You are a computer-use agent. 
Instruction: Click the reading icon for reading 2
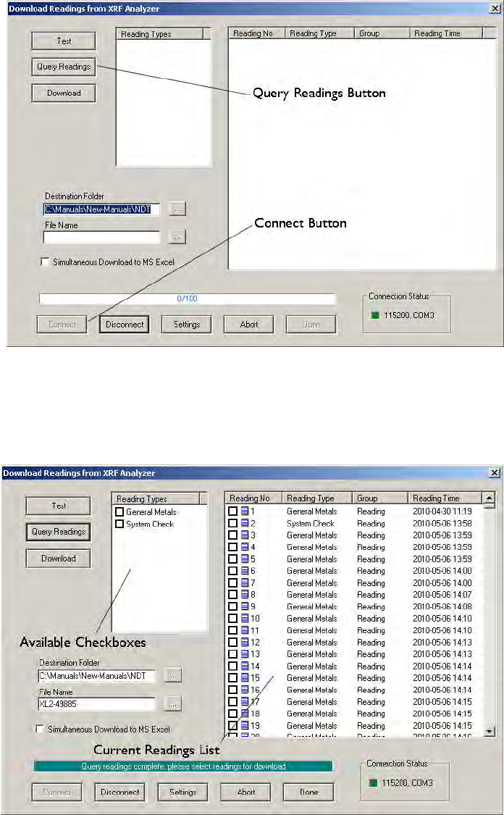coord(245,523)
